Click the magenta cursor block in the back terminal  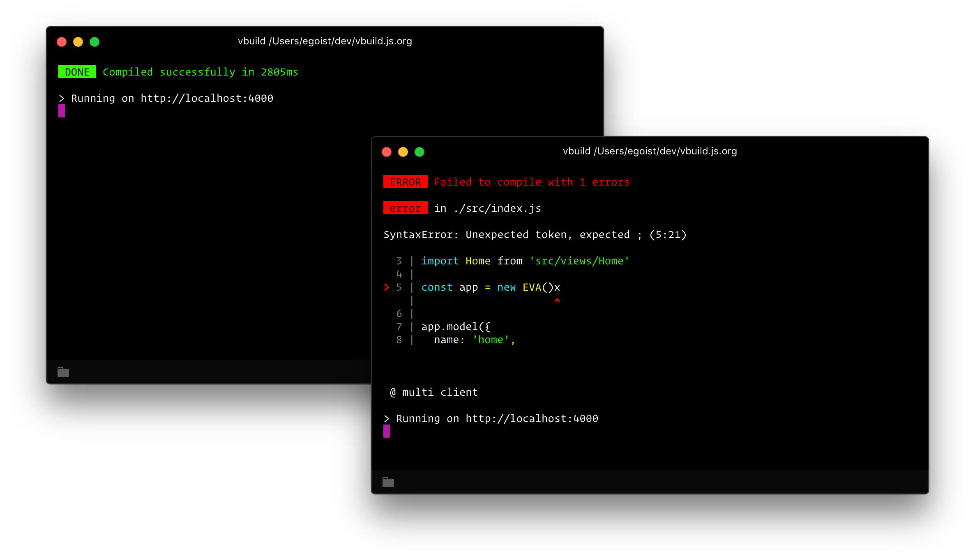[x=62, y=111]
